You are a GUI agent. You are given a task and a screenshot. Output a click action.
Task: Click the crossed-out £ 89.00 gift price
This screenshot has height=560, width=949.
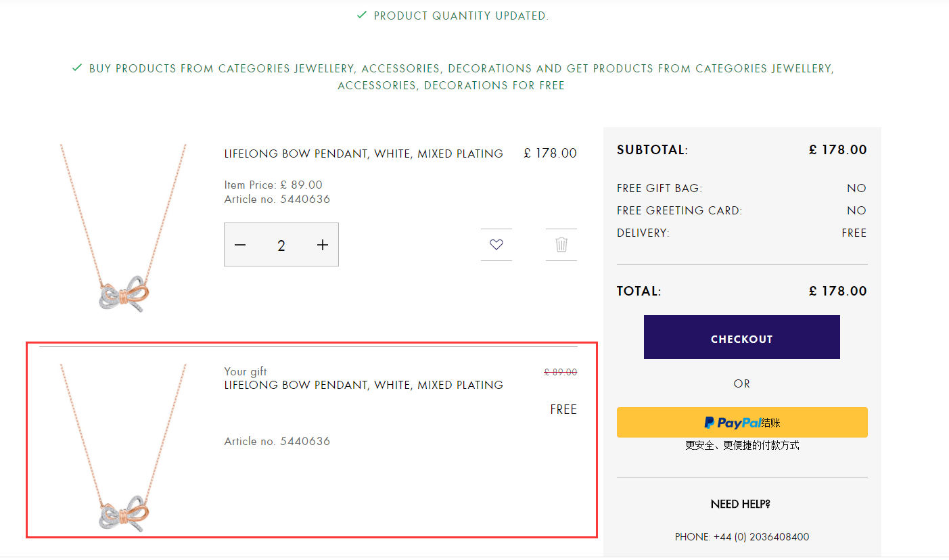pos(561,372)
